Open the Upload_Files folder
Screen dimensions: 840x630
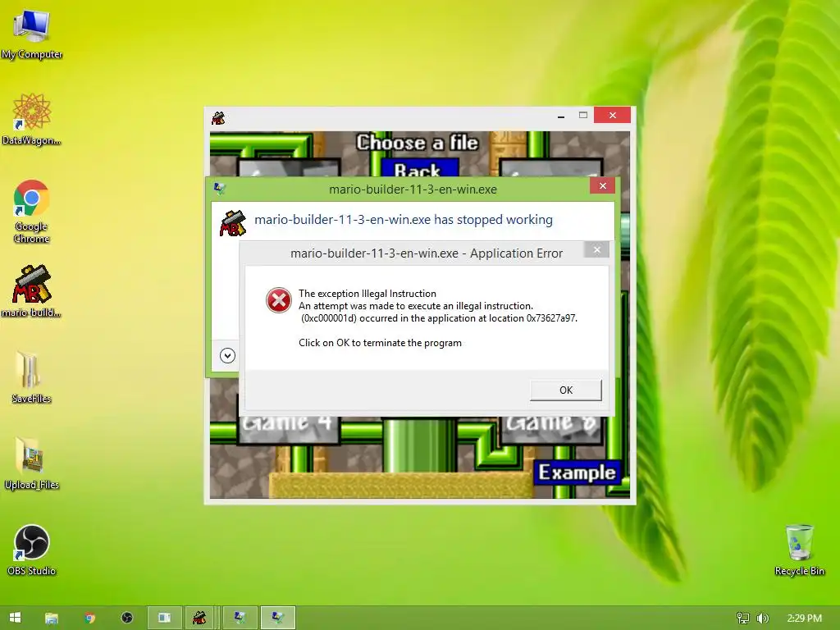[x=32, y=463]
